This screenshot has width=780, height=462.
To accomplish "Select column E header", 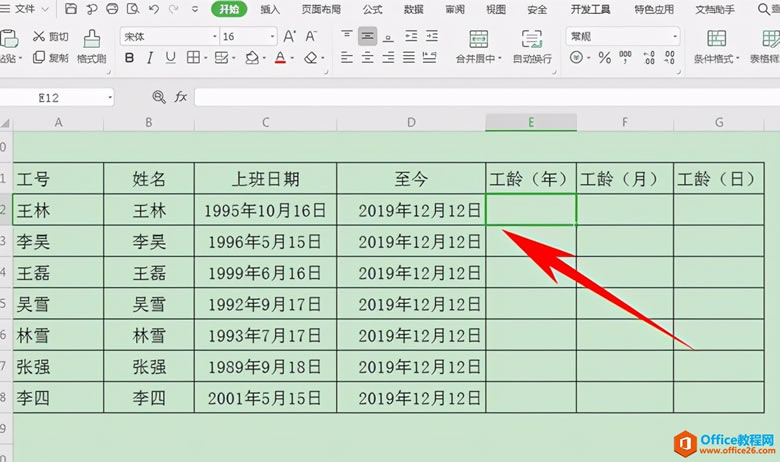I will point(531,122).
